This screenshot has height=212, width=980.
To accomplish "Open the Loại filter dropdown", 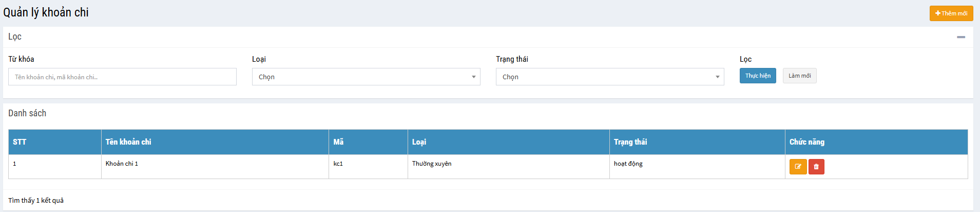I will pos(366,77).
